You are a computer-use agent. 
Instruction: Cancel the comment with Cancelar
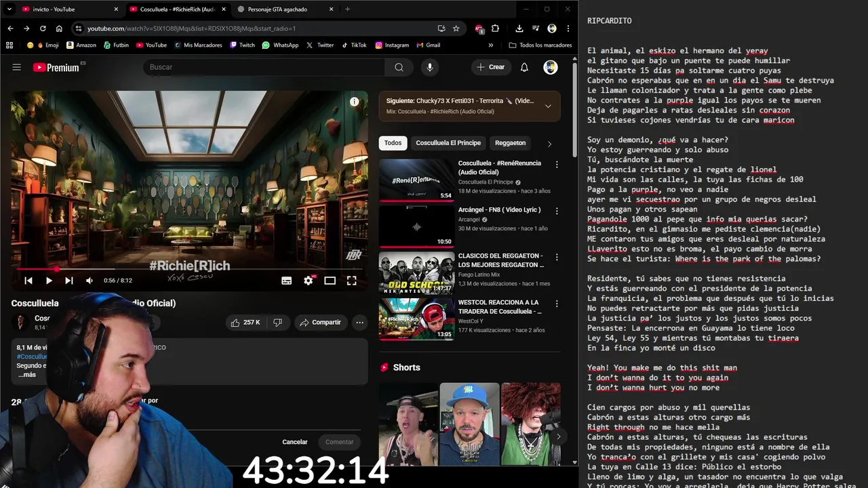295,442
